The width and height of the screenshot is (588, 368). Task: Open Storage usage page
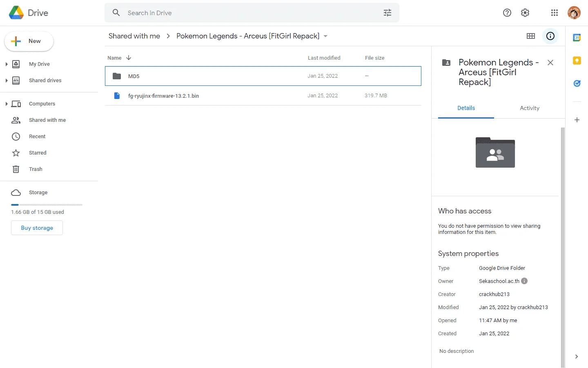[38, 193]
